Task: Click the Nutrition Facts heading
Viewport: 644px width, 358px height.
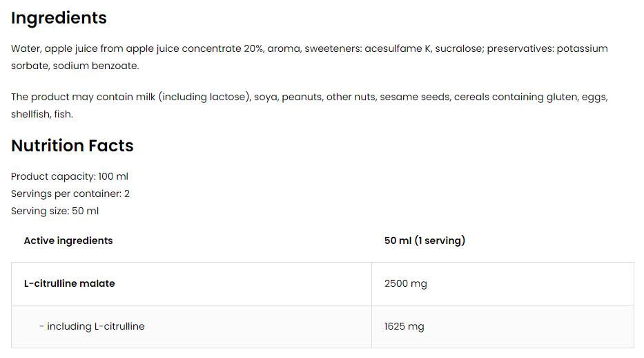Action: tap(72, 146)
